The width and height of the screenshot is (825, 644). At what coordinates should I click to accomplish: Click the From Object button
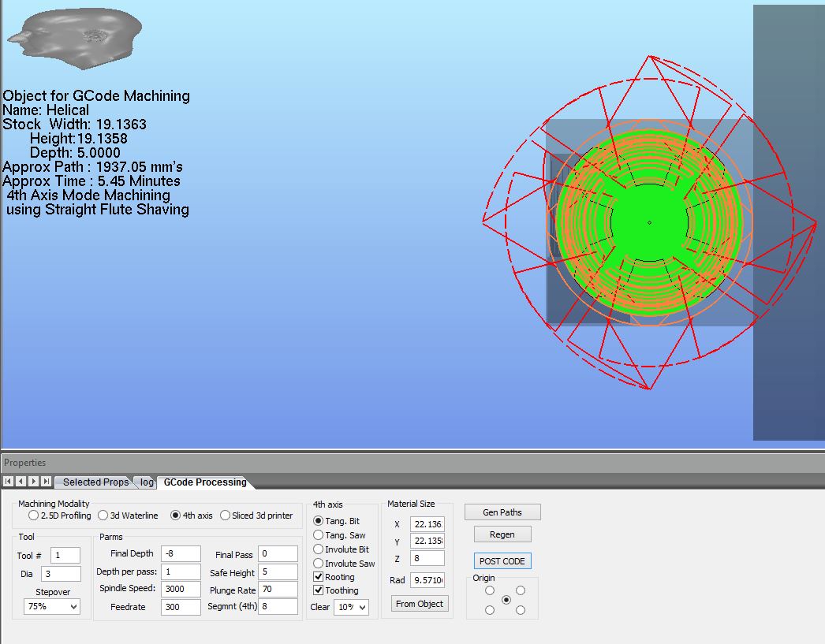[x=420, y=604]
